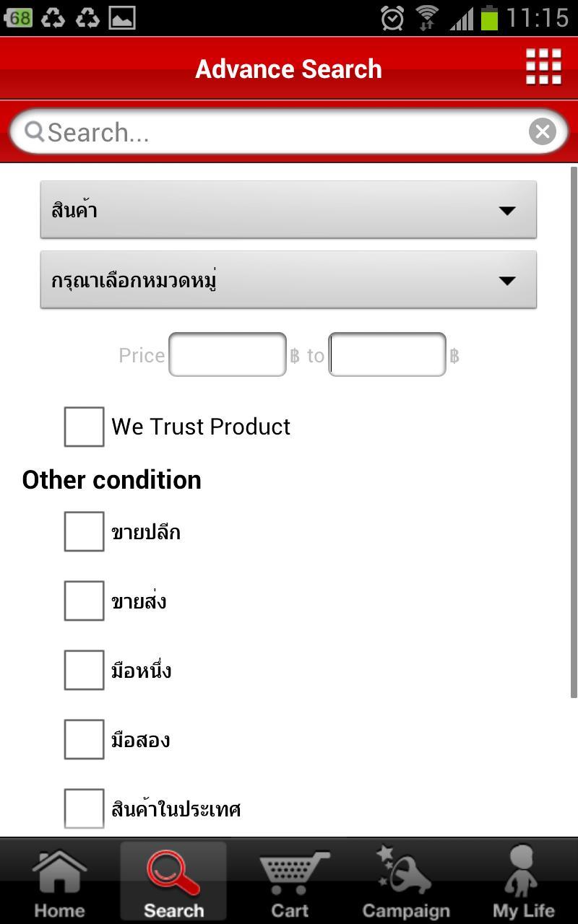The height and width of the screenshot is (924, 578).
Task: Check the ขายปลีก option
Action: click(84, 532)
